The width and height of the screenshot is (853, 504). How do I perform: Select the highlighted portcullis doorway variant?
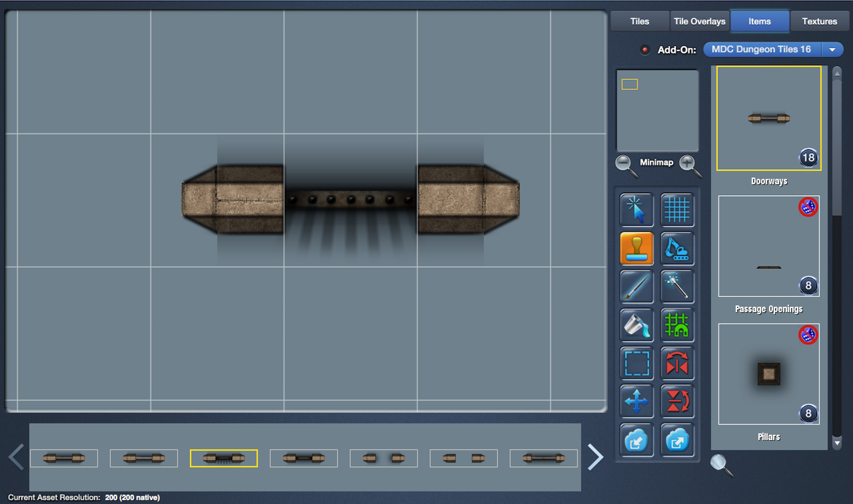(x=224, y=458)
